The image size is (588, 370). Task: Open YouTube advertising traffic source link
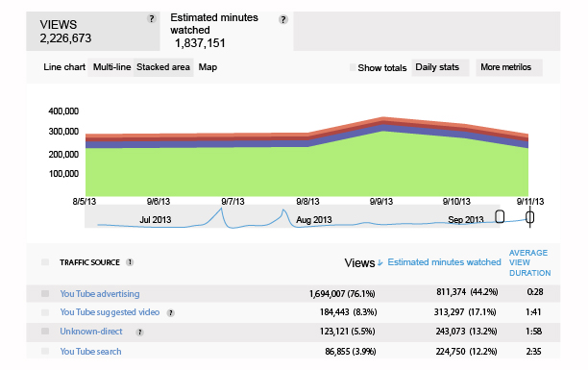(100, 294)
